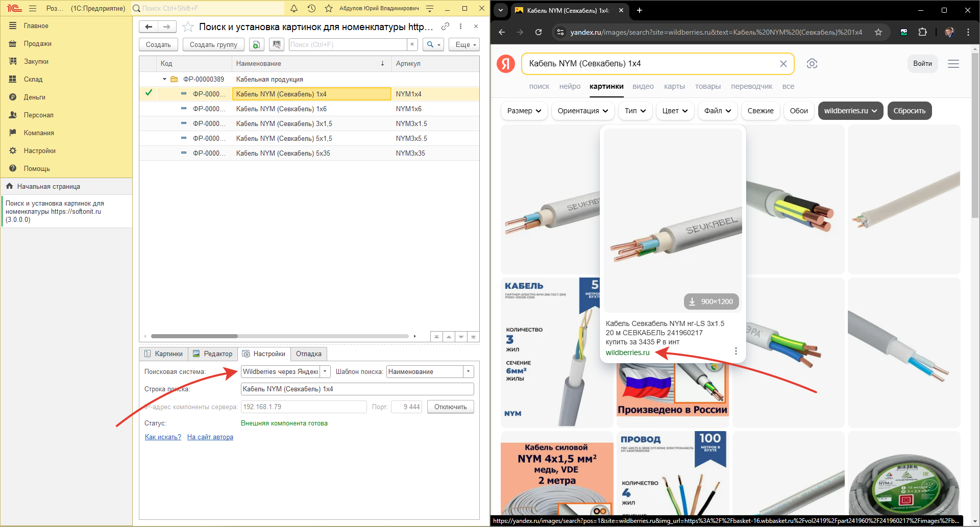This screenshot has width=980, height=527.
Task: Click the barcode search icon in toolbar
Action: pos(277,44)
